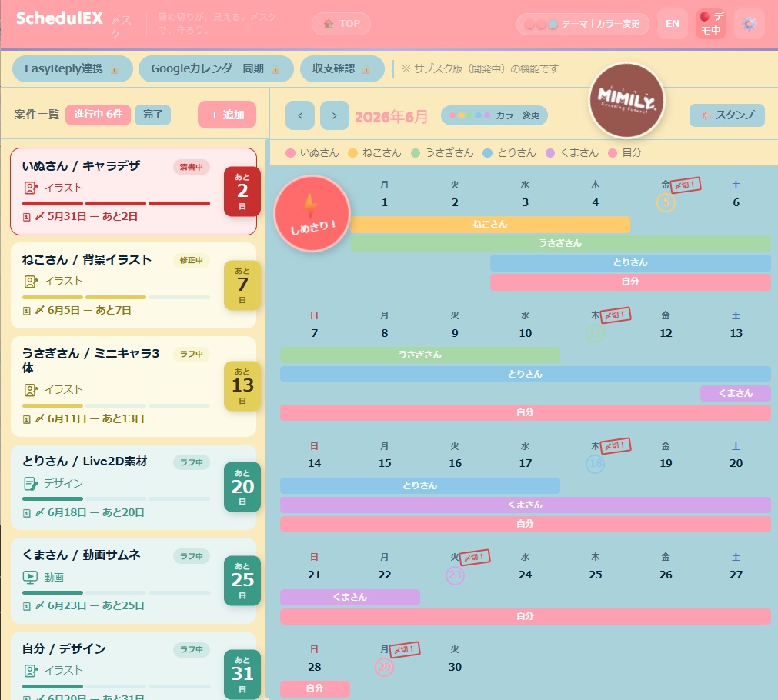Click あと20日 countdown badge
This screenshot has height=700, width=778.
click(242, 487)
